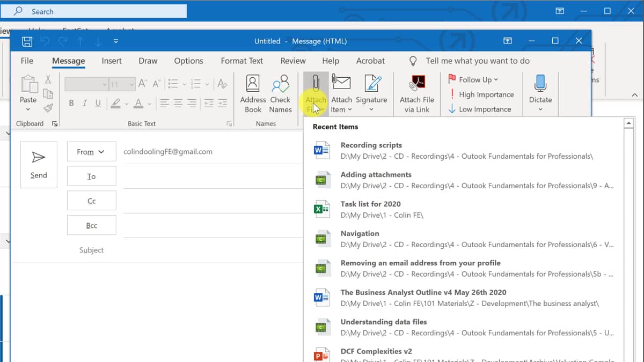Expand the highlight color dropdown arrow
Image resolution: width=644 pixels, height=362 pixels.
coord(127,104)
